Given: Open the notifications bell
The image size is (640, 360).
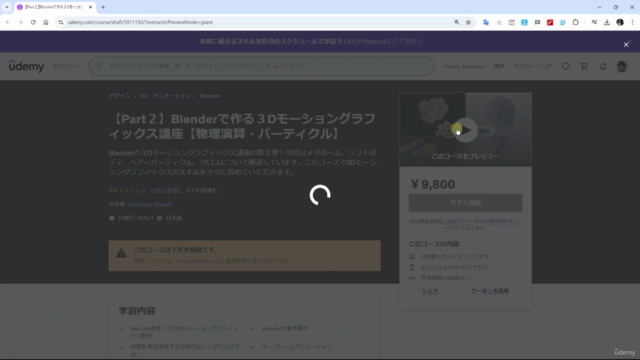Looking at the screenshot, I should coord(603,67).
